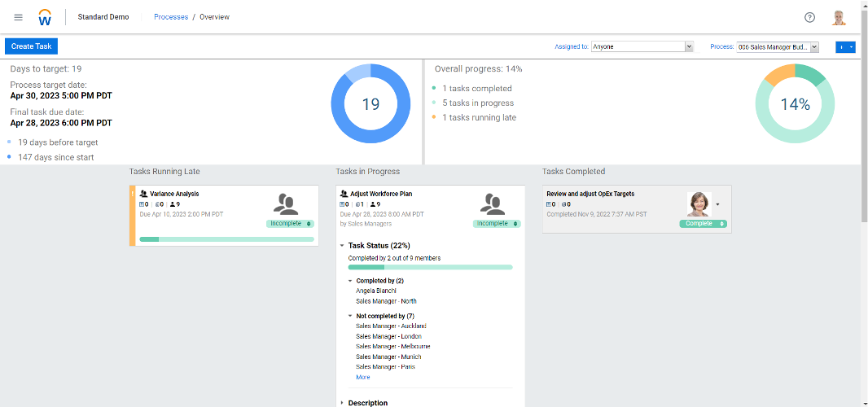Expand the Description section

pyautogui.click(x=342, y=403)
